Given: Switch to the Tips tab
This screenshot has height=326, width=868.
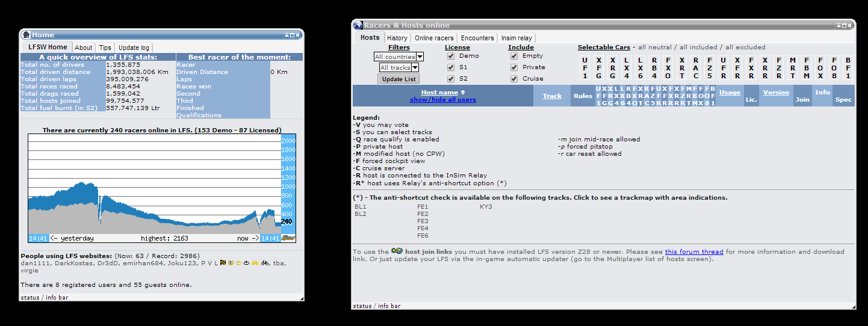Looking at the screenshot, I should (x=105, y=48).
